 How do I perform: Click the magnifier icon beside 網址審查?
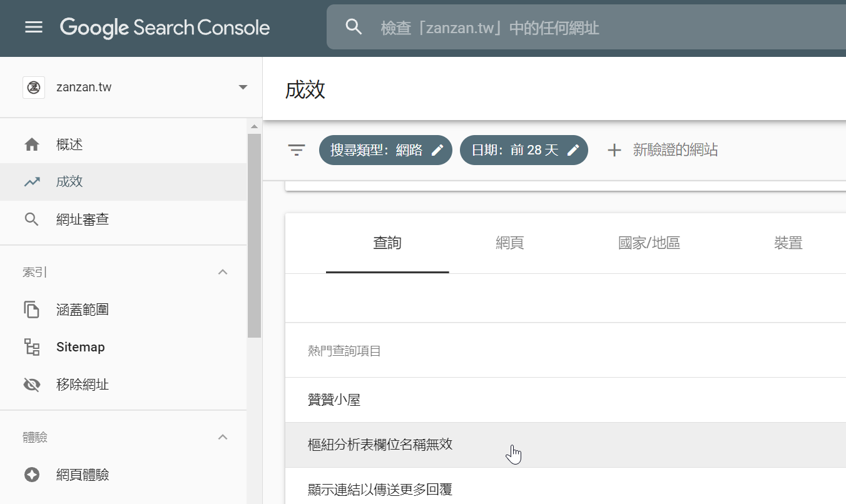pos(32,219)
